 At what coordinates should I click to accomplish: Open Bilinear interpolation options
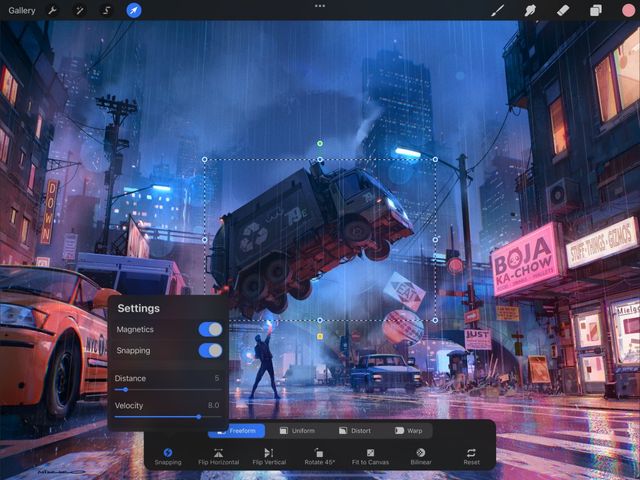pyautogui.click(x=421, y=457)
